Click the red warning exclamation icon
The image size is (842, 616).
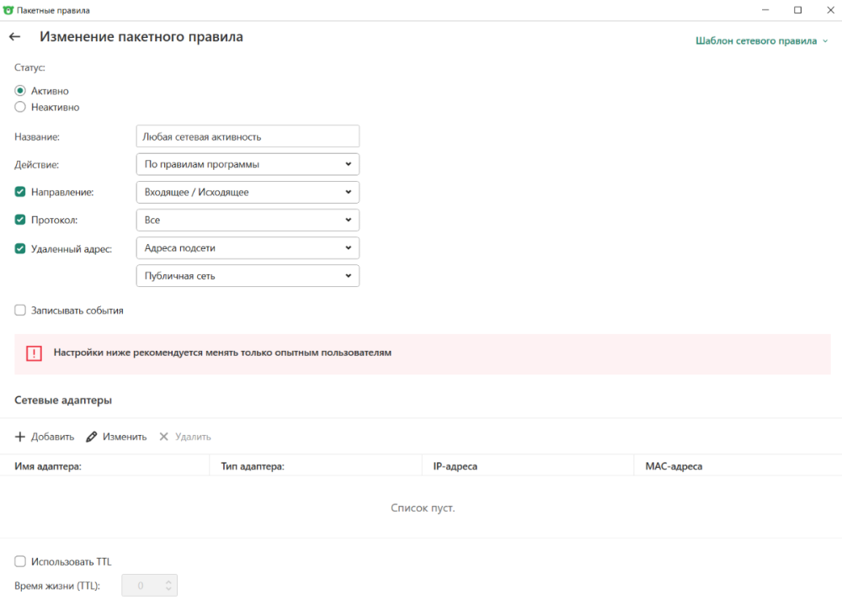[x=34, y=353]
